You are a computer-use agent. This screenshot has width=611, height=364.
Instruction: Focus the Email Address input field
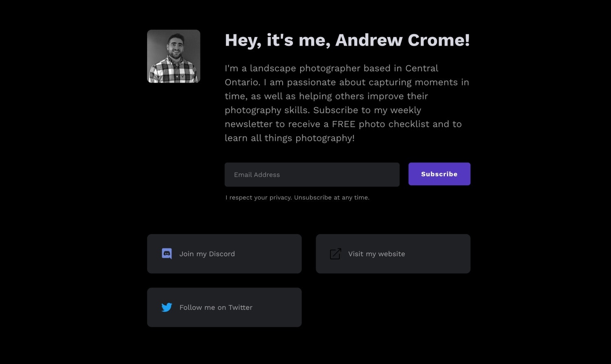312,175
